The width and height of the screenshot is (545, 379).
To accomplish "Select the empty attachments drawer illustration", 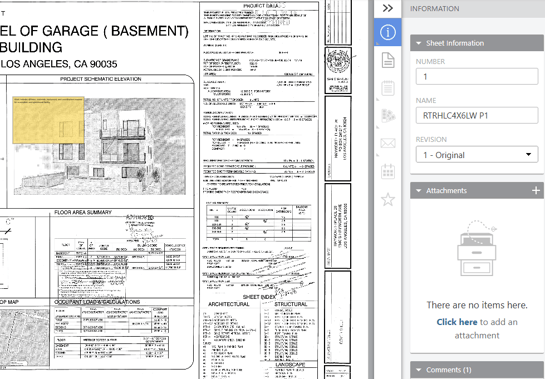I will pos(477,248).
